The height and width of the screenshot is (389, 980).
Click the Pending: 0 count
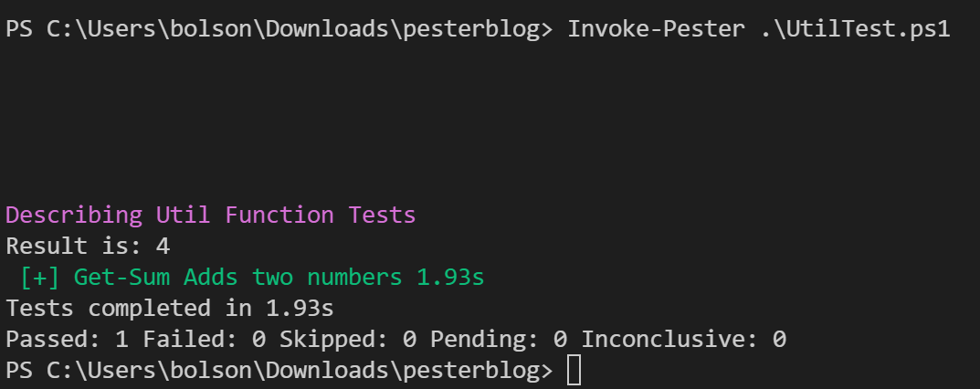499,340
